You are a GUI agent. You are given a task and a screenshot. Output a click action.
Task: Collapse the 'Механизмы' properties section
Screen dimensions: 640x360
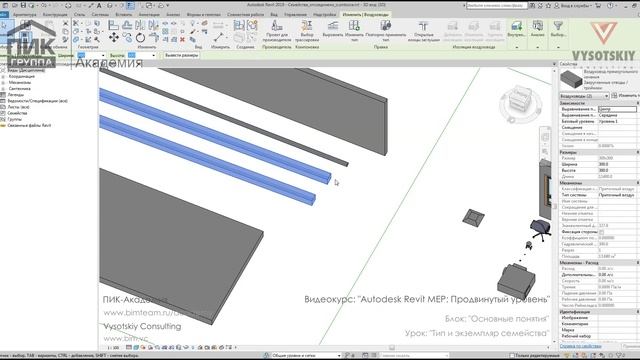(638, 183)
